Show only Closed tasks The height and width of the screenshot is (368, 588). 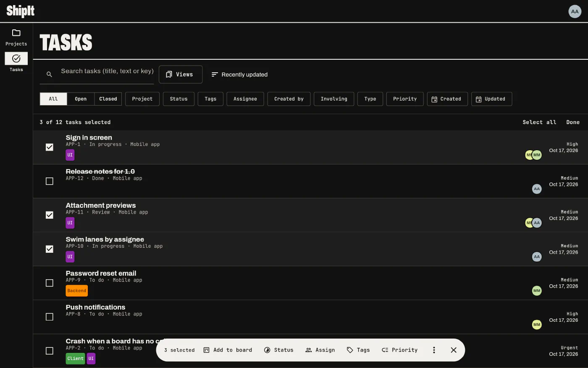(108, 99)
